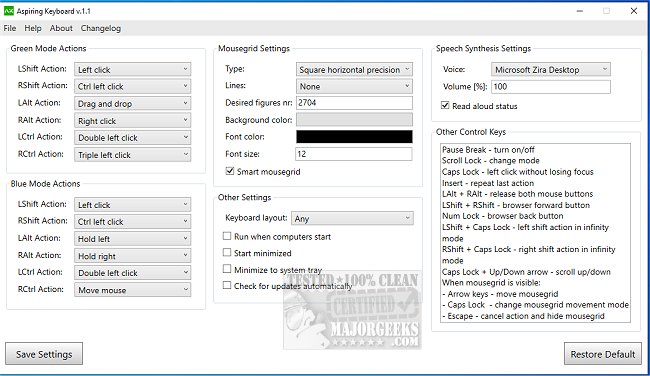Toggle the Smart mousegrid checkbox

[x=230, y=171]
